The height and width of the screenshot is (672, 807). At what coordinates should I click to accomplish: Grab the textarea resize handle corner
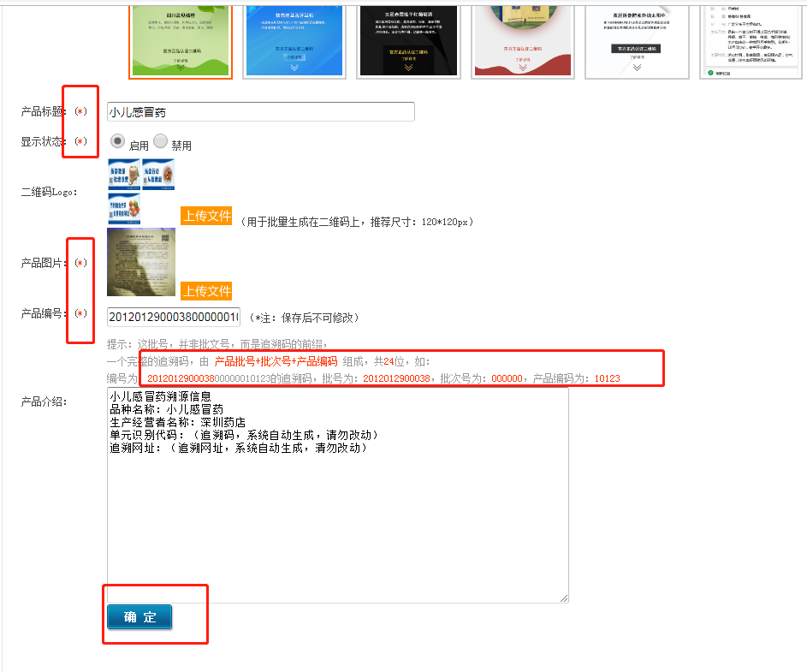564,598
